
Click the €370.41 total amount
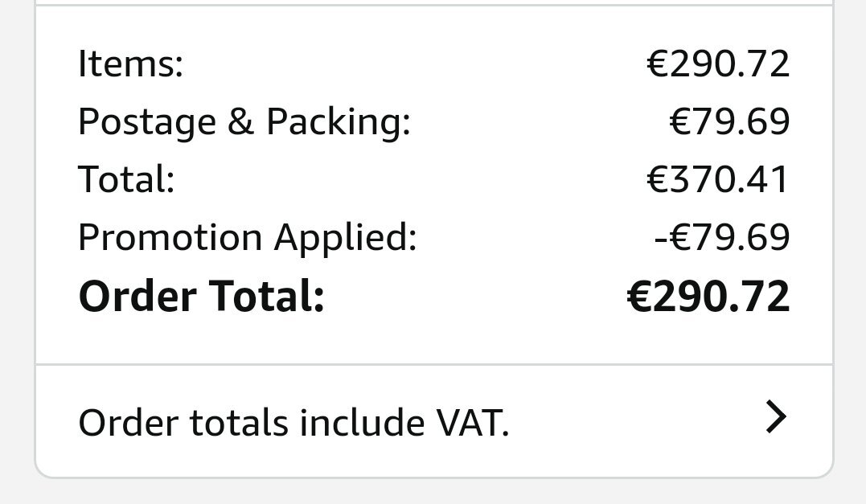point(718,179)
